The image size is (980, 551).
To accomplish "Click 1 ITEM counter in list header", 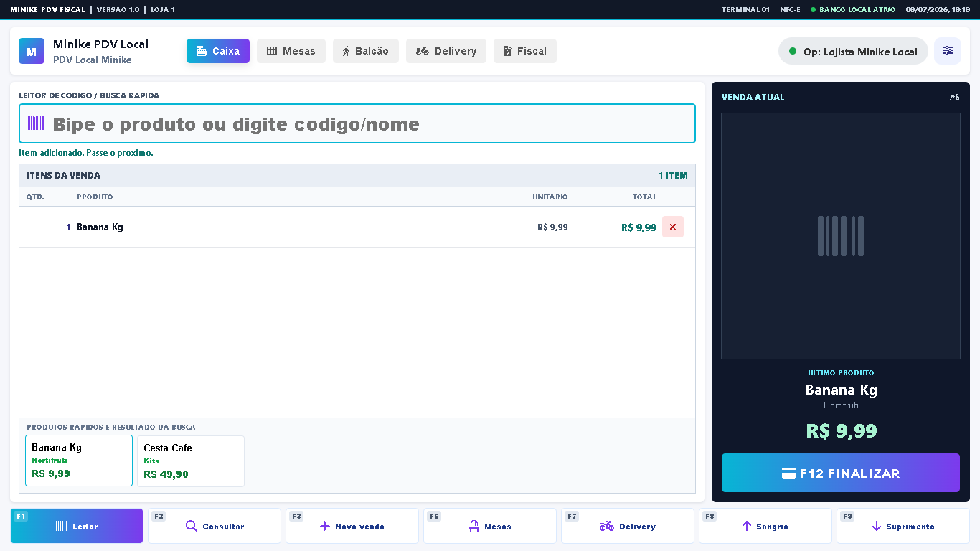I will coord(673,176).
